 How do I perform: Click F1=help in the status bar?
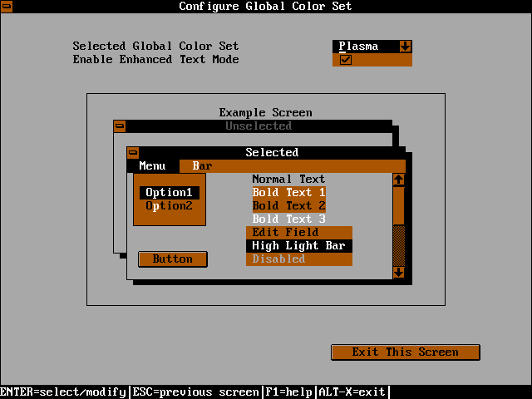tap(288, 392)
